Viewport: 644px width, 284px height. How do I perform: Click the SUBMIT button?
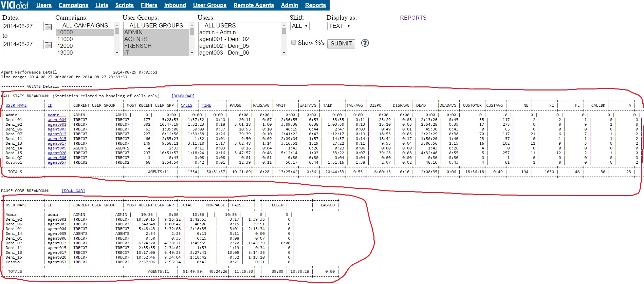point(341,44)
